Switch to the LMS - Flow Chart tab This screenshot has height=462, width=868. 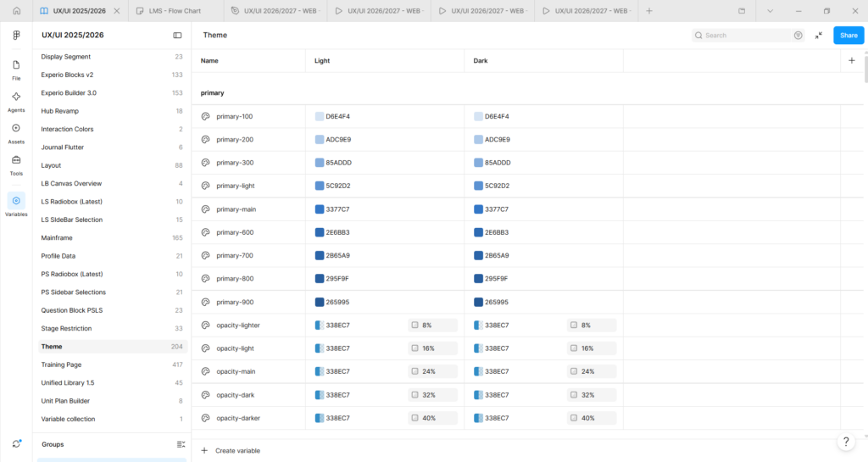click(x=176, y=10)
